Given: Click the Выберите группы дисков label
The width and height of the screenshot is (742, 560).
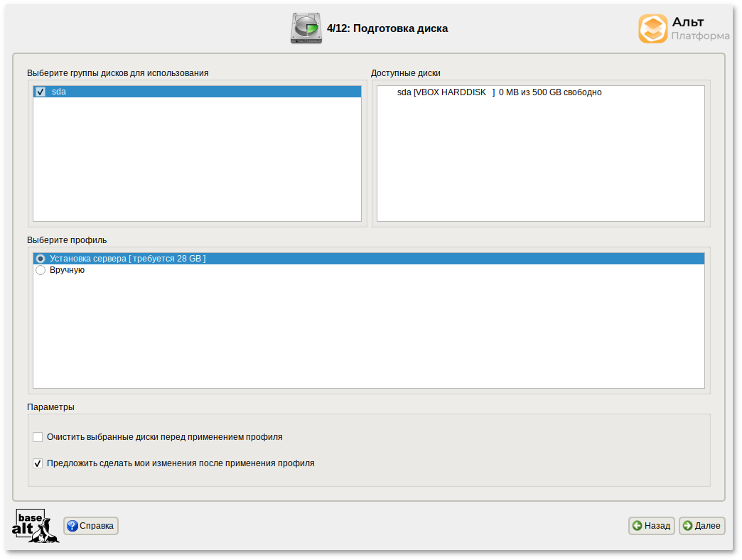Looking at the screenshot, I should tap(118, 73).
